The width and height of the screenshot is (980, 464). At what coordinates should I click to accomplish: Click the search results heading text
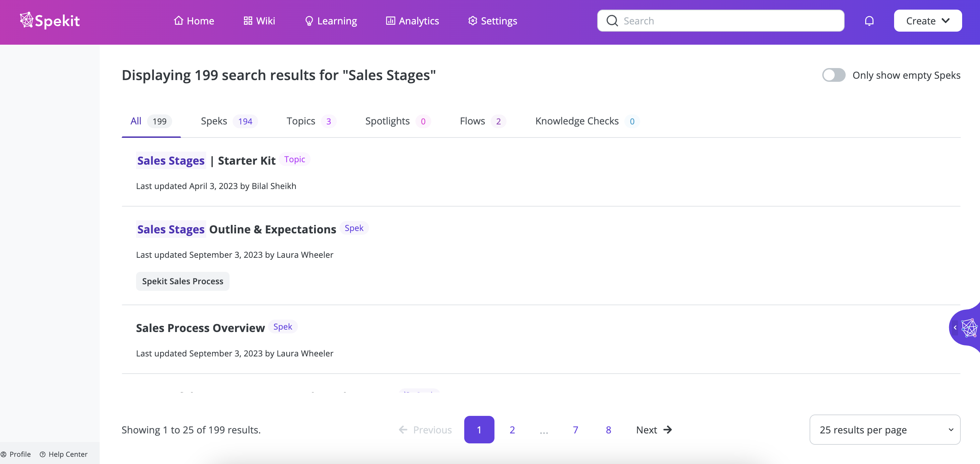[x=278, y=75]
